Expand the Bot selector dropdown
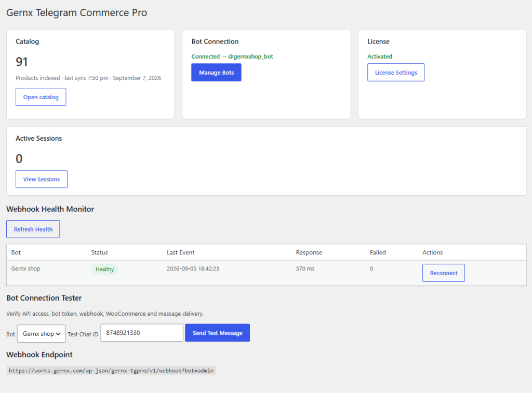The image size is (532, 393). (42, 334)
